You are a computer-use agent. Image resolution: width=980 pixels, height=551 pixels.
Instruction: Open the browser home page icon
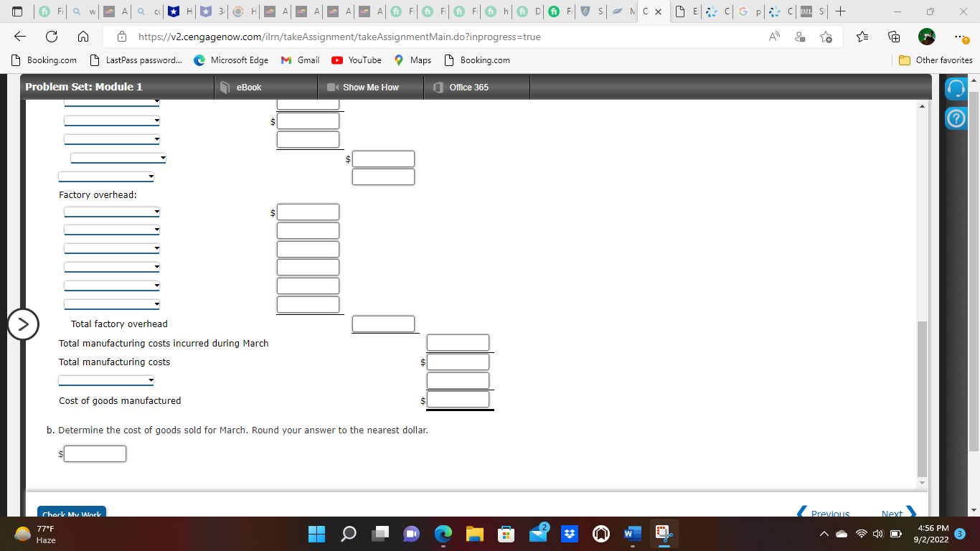(x=82, y=37)
